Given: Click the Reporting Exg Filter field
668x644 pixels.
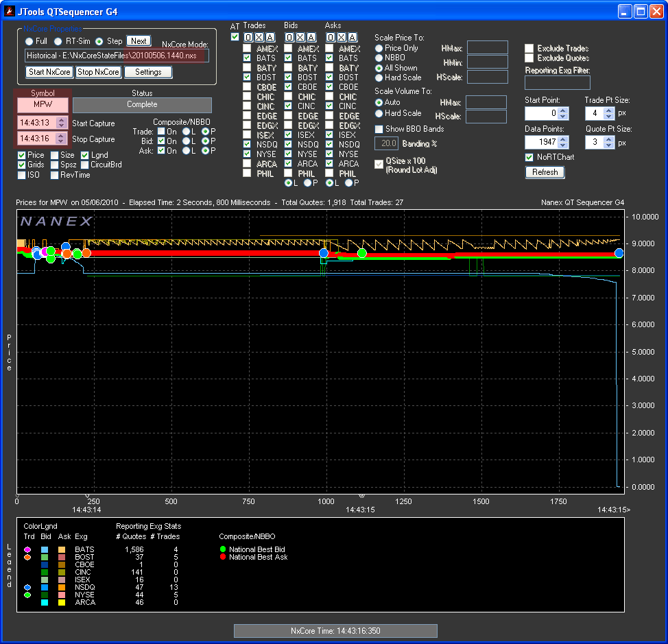Looking at the screenshot, I should (557, 82).
